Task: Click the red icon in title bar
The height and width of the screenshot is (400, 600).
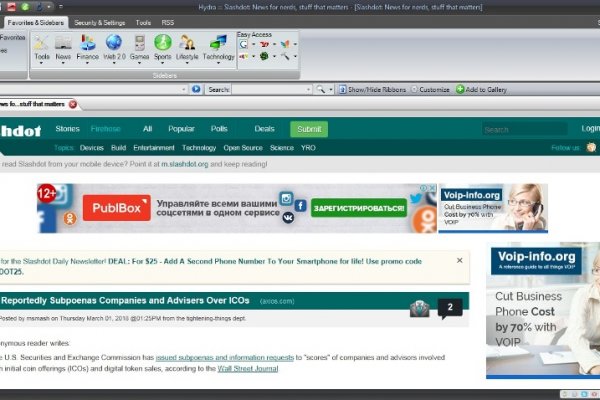Action: pyautogui.click(x=11, y=7)
